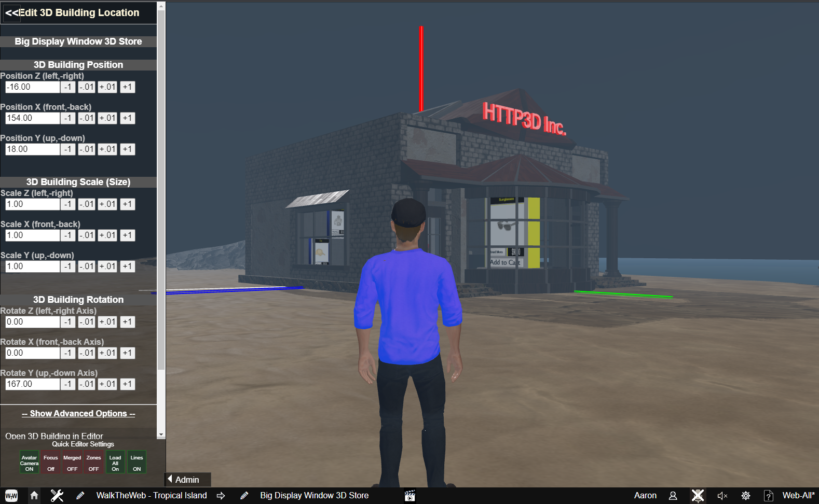This screenshot has width=819, height=504.
Task: Click the arrow icon after Tropical Island
Action: click(221, 496)
